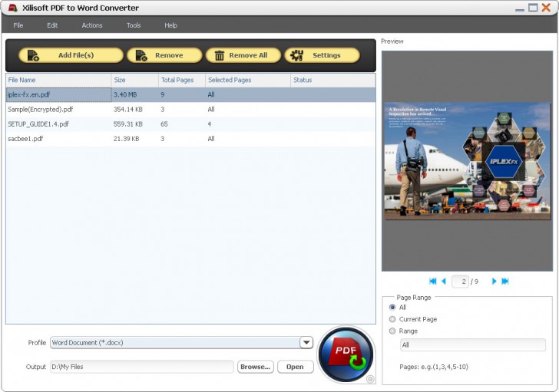Go to the next preview page

coord(495,282)
